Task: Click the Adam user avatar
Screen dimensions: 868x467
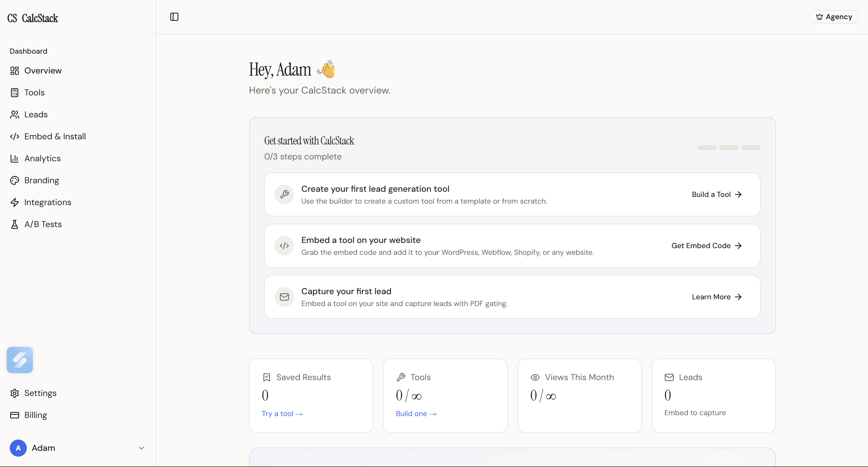Action: [18, 448]
